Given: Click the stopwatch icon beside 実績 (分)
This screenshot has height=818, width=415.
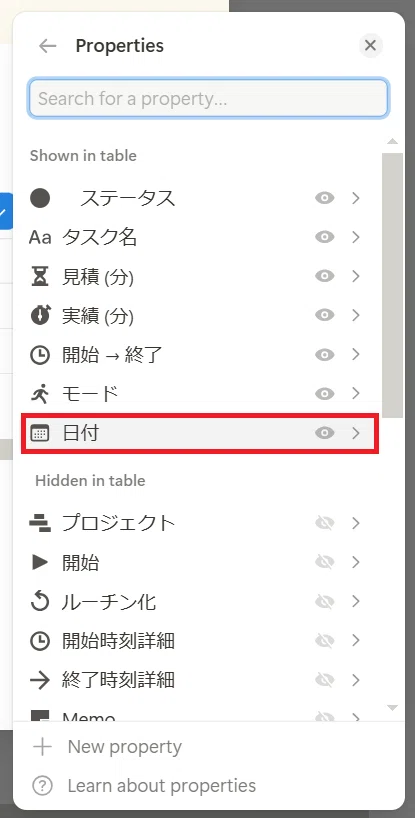Looking at the screenshot, I should (x=40, y=316).
